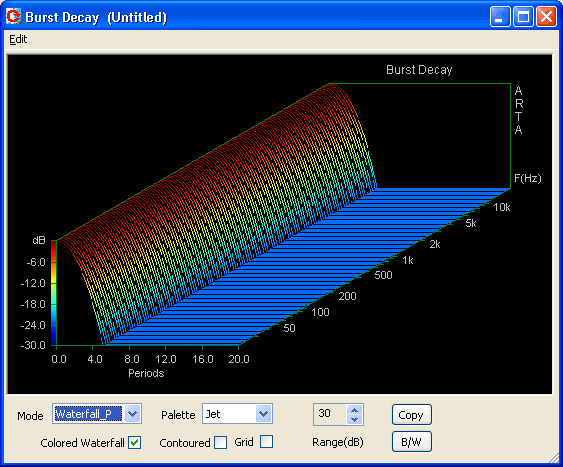Minimize the Burst Decay window
Image resolution: width=563 pixels, height=467 pixels.
coord(500,17)
